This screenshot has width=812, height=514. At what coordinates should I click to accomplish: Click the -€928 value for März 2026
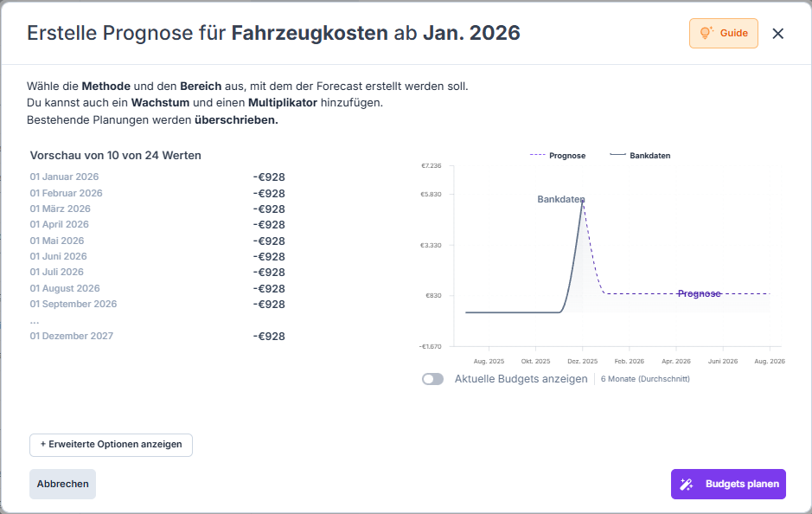(269, 209)
